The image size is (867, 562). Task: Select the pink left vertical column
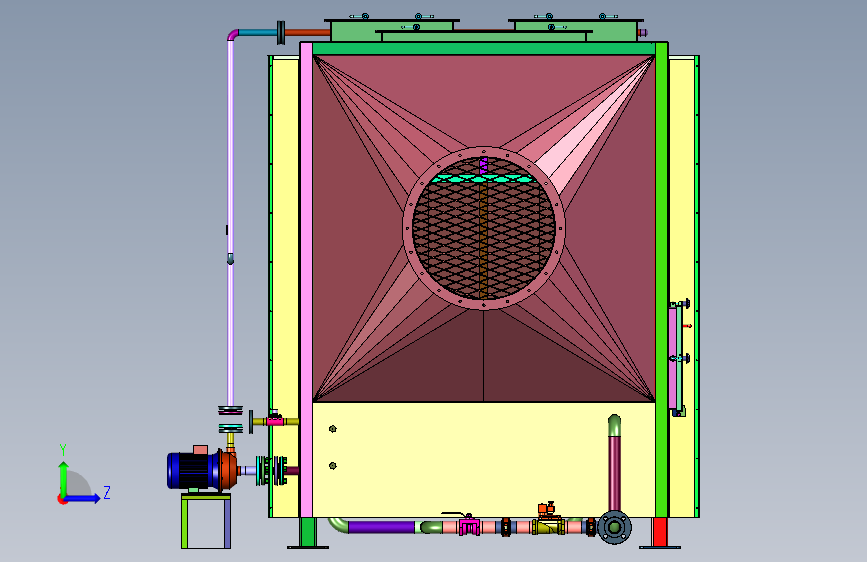tap(306, 279)
